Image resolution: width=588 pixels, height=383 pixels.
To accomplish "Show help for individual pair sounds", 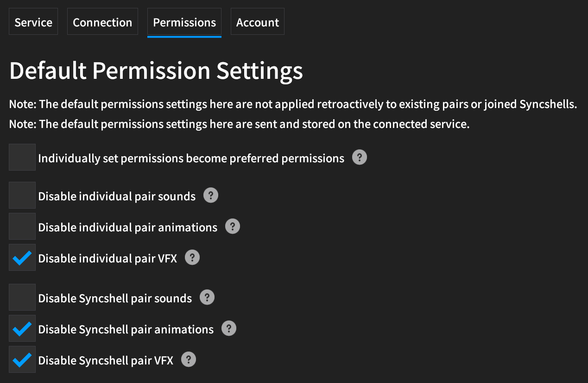I will (211, 196).
